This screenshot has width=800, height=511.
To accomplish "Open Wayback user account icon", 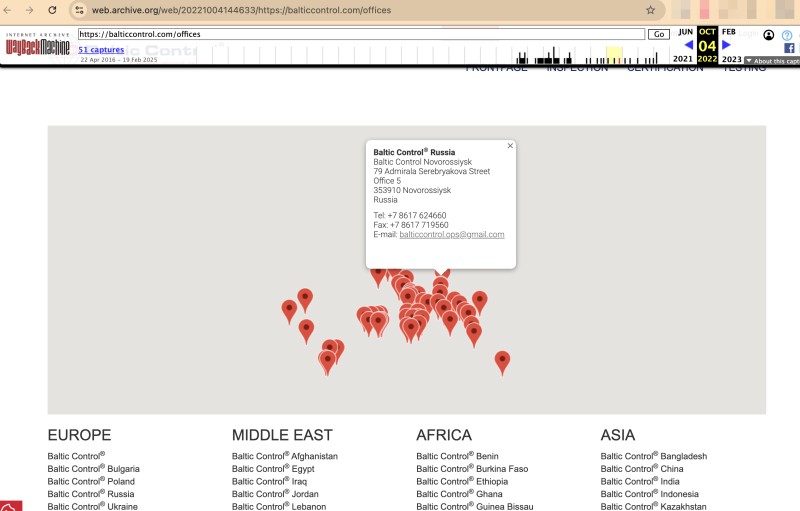I will click(768, 35).
